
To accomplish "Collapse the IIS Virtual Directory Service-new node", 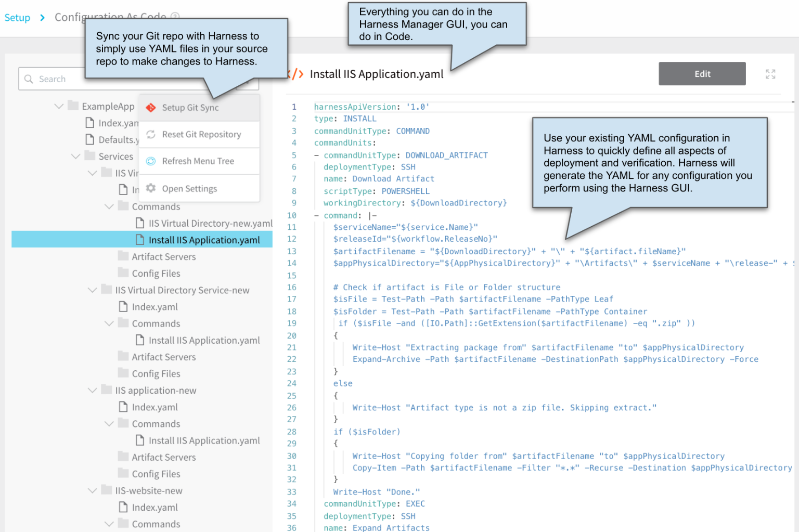I will point(92,290).
